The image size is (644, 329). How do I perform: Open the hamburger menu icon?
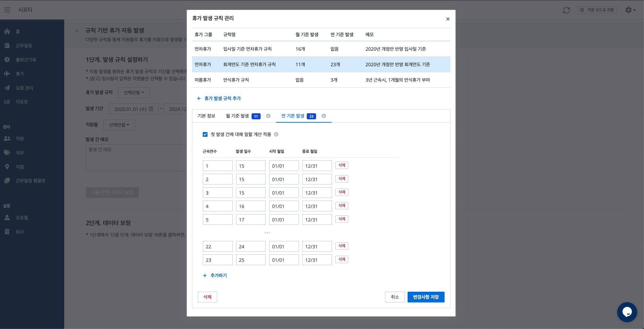coord(7,10)
